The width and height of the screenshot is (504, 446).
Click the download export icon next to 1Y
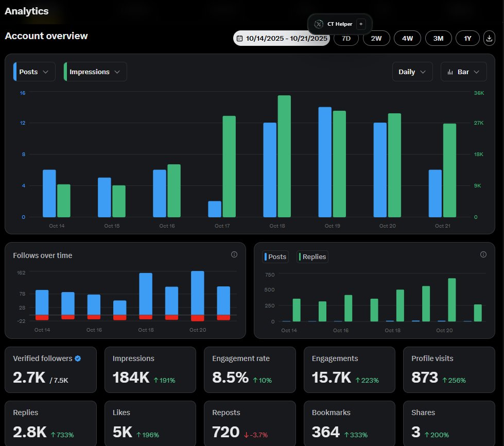point(489,38)
